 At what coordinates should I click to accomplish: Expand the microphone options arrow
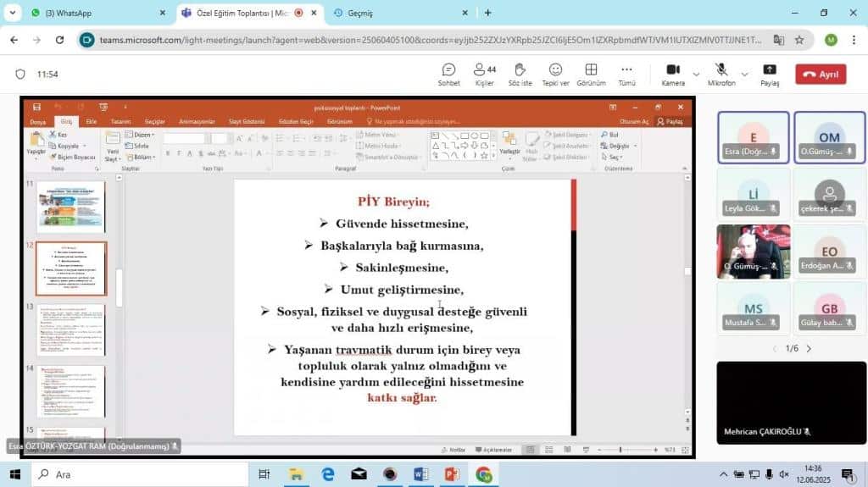point(744,75)
